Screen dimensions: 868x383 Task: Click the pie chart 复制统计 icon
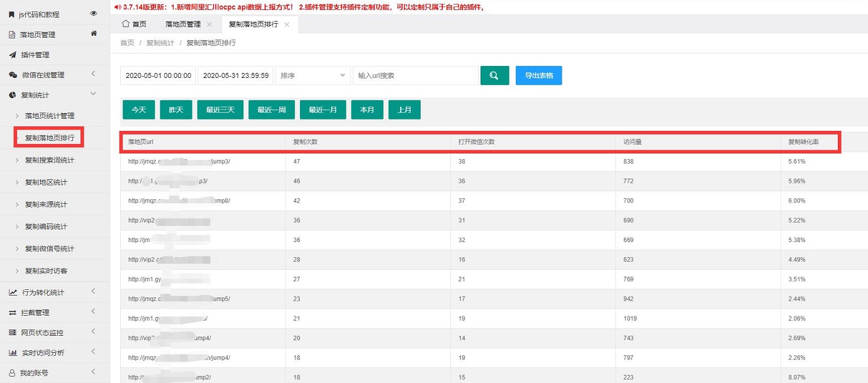[x=13, y=95]
